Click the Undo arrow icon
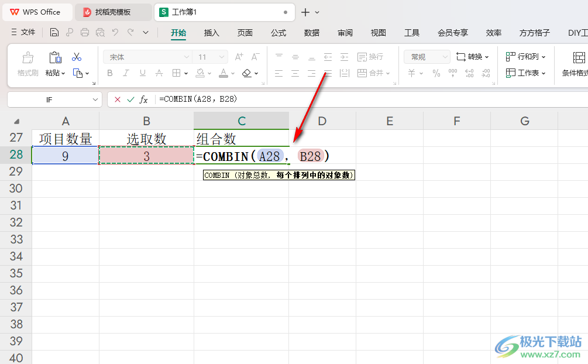This screenshot has width=588, height=364. (x=115, y=32)
